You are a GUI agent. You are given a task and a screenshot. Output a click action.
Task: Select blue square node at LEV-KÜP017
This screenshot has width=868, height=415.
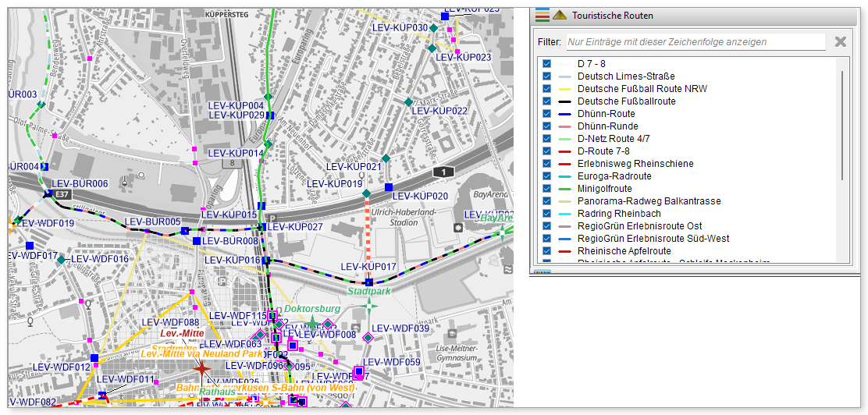click(368, 282)
